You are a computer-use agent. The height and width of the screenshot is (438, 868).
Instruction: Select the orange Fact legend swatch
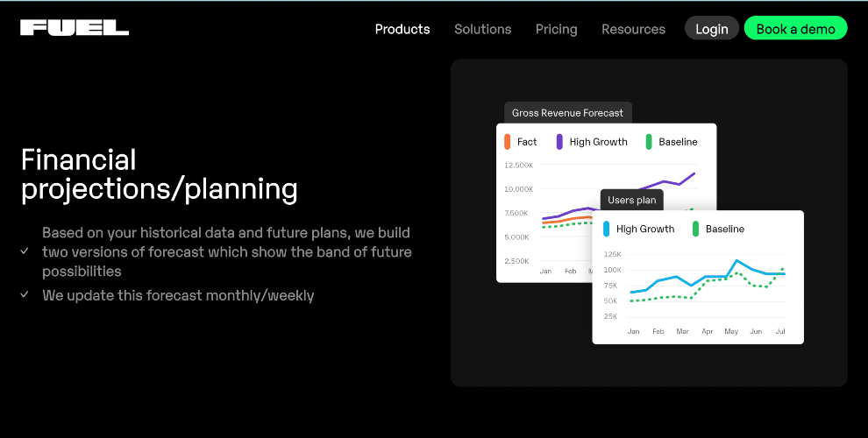(507, 142)
